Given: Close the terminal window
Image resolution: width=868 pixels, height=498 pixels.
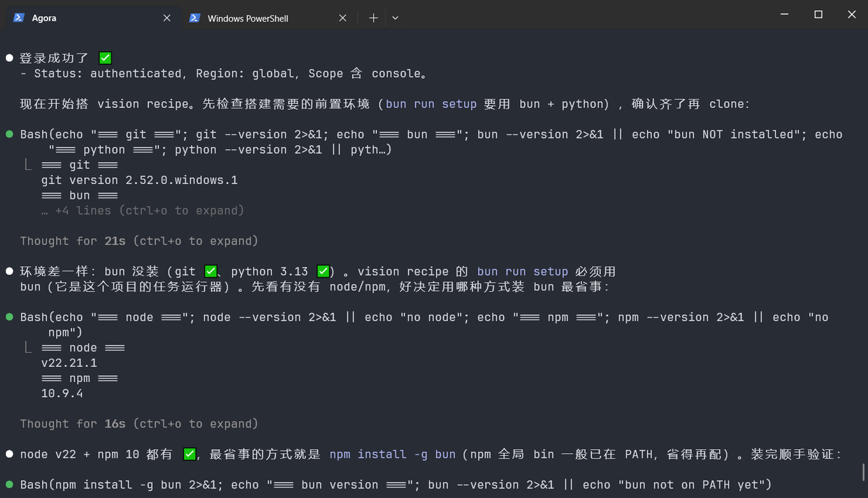Looking at the screenshot, I should [852, 14].
